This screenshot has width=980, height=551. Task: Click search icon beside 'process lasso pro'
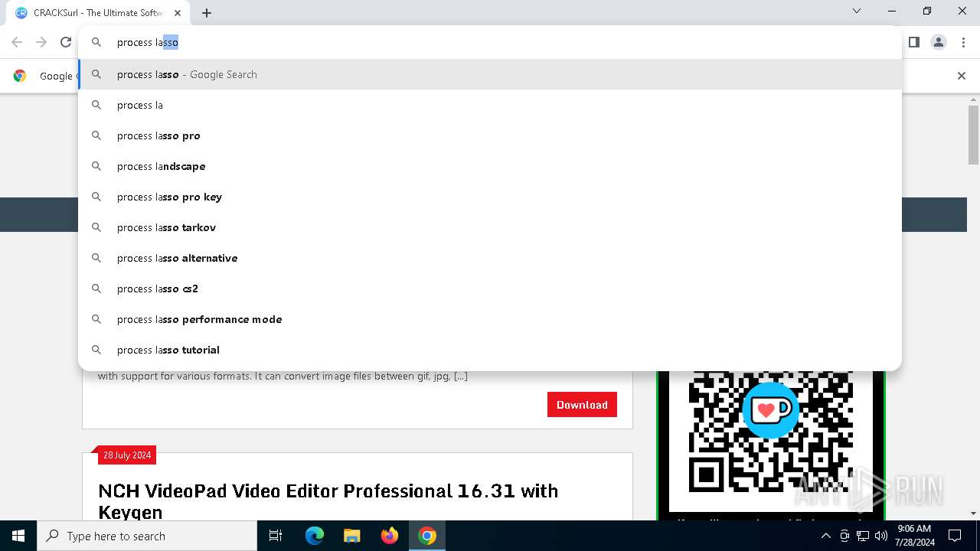(x=96, y=135)
